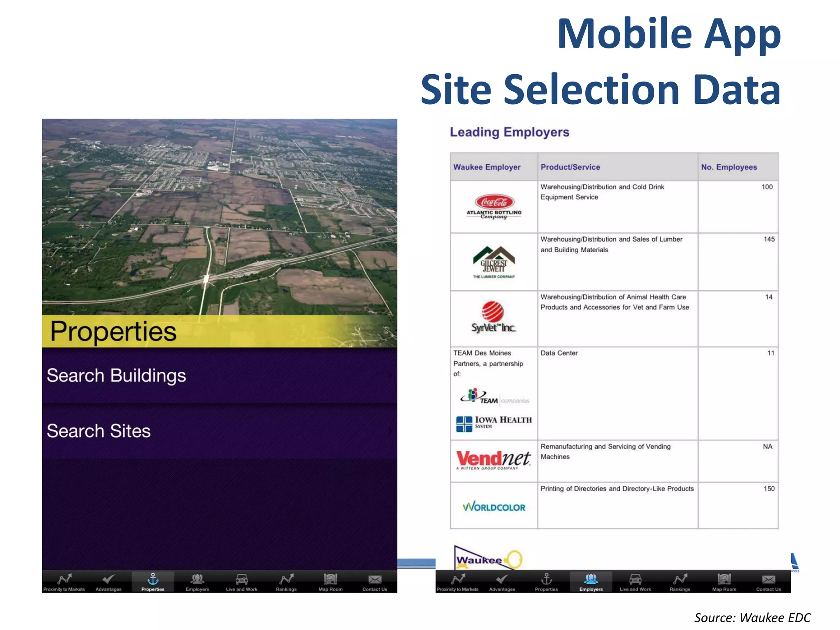
Task: Click the Properties yellow header banner
Action: coord(219,331)
